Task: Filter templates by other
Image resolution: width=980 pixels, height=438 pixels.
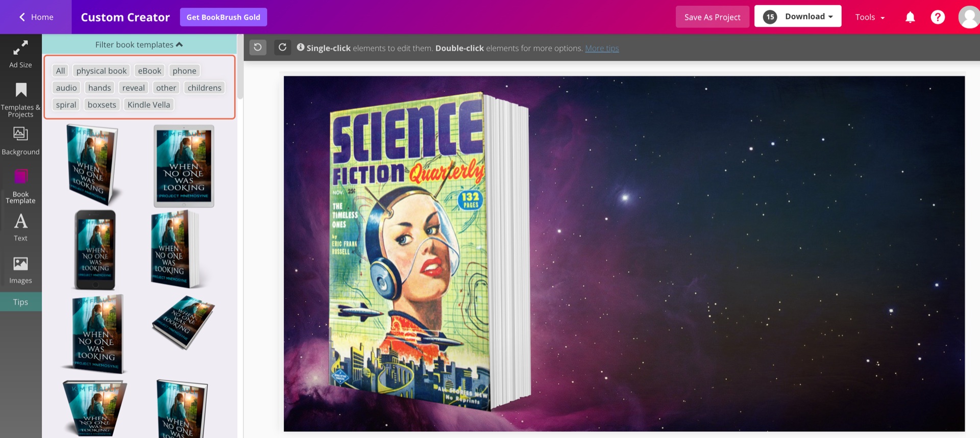Action: [166, 87]
